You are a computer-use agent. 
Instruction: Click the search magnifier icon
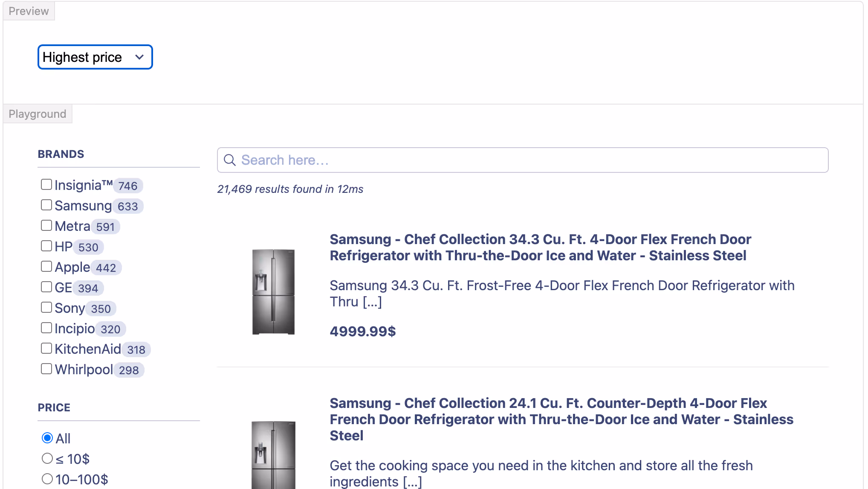click(230, 160)
